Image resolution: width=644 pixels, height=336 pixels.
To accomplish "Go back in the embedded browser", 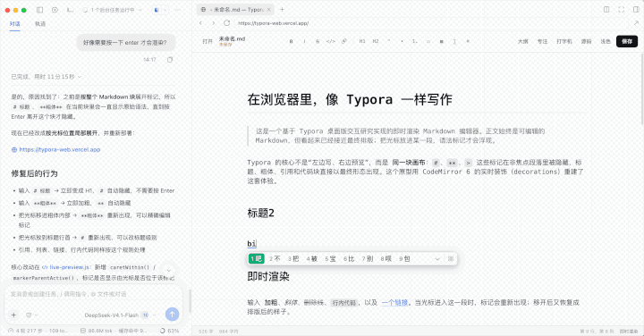I will tap(200, 23).
